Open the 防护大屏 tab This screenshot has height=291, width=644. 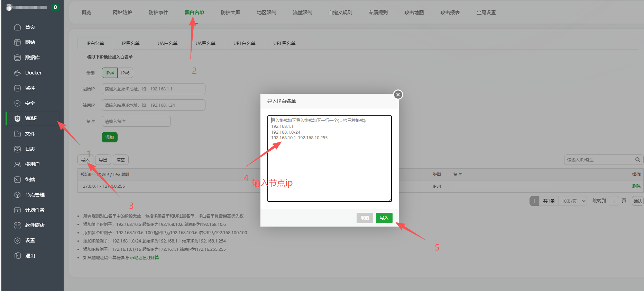[x=231, y=12]
